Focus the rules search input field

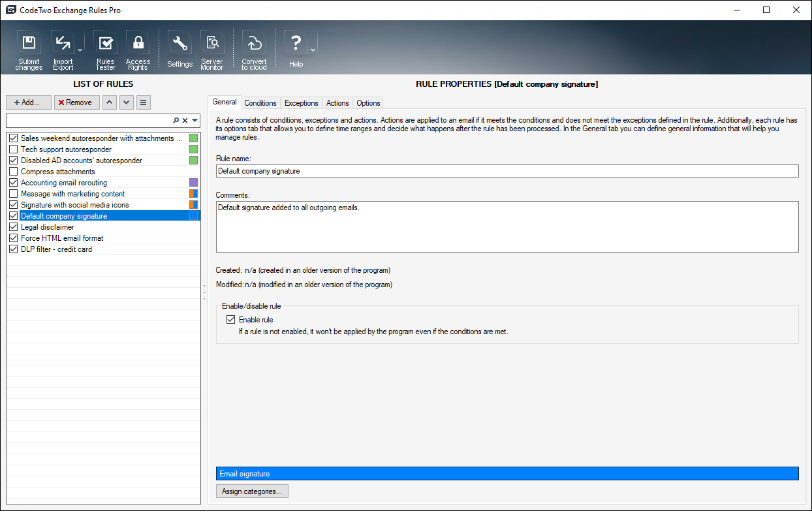coord(89,121)
